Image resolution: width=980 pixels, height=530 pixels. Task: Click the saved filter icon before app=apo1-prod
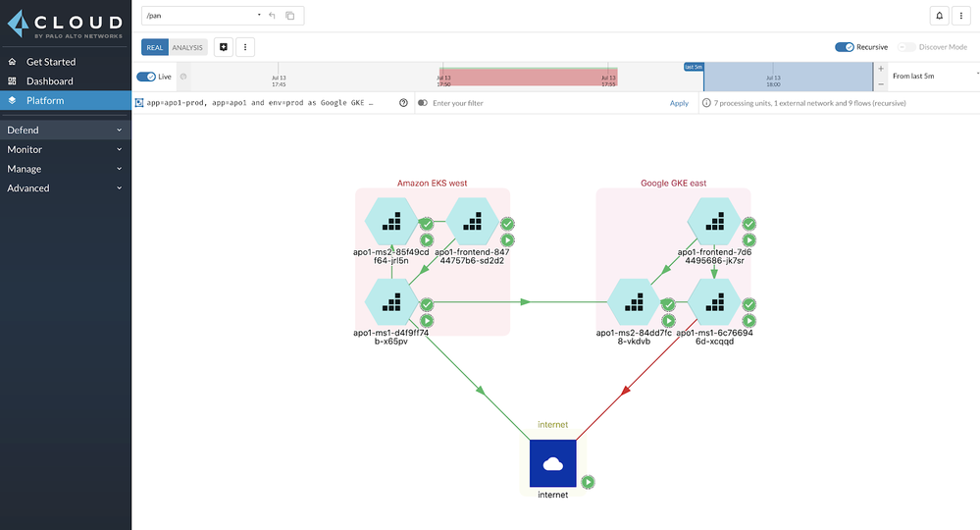click(139, 102)
